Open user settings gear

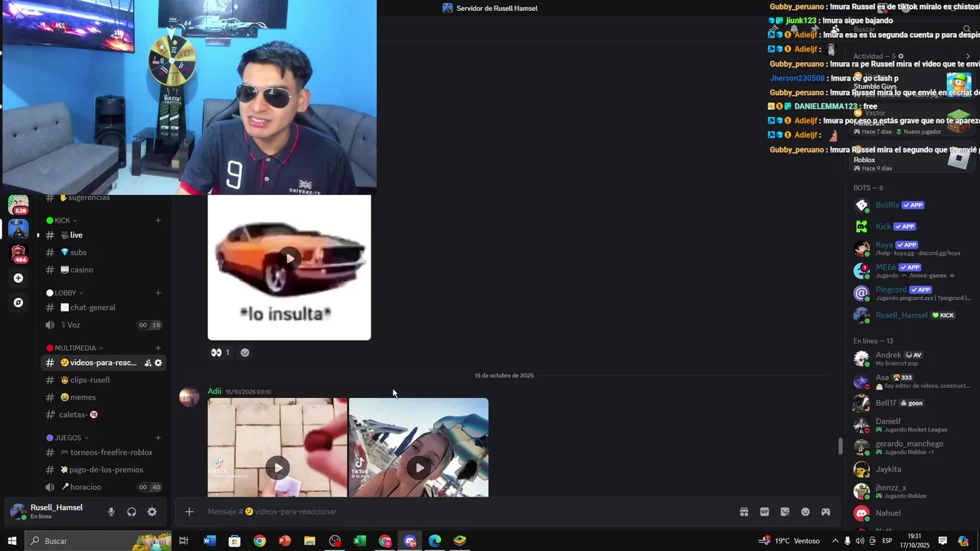pos(152,512)
